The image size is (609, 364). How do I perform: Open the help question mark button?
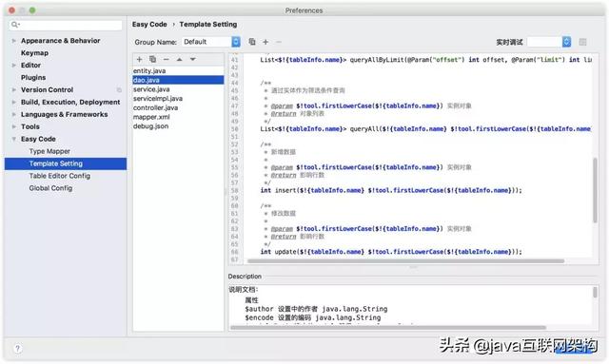click(17, 348)
